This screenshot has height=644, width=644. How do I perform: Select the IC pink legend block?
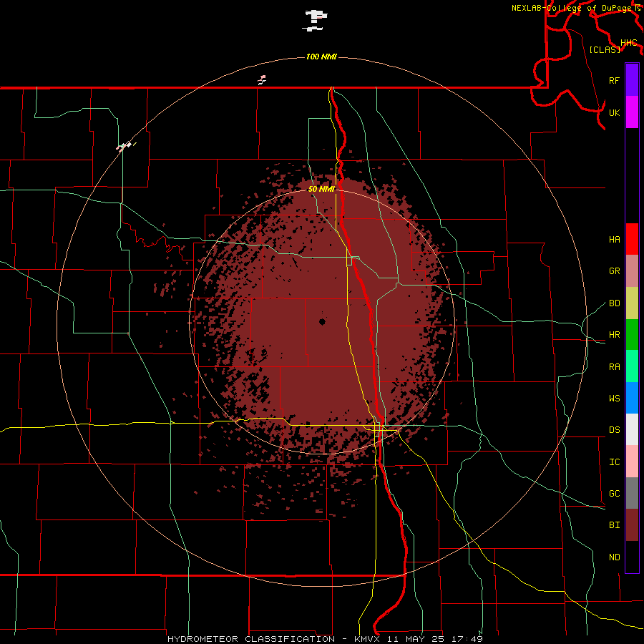(x=632, y=462)
